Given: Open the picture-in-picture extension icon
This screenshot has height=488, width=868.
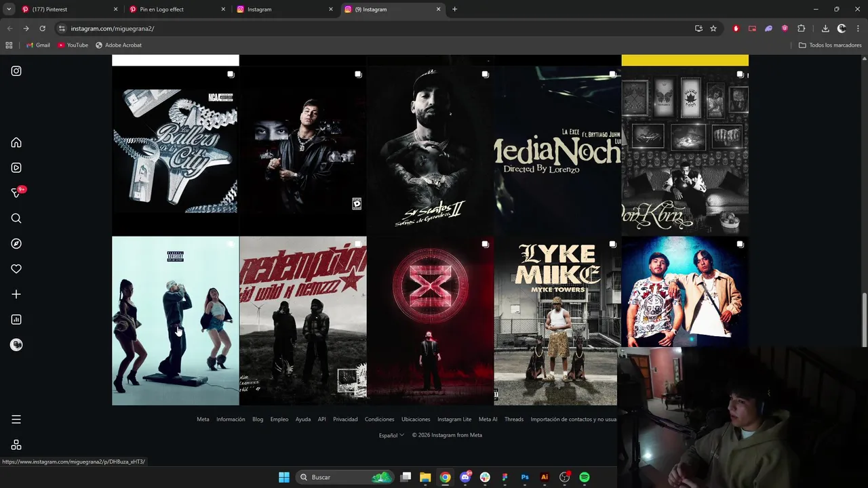Looking at the screenshot, I should click(x=752, y=28).
